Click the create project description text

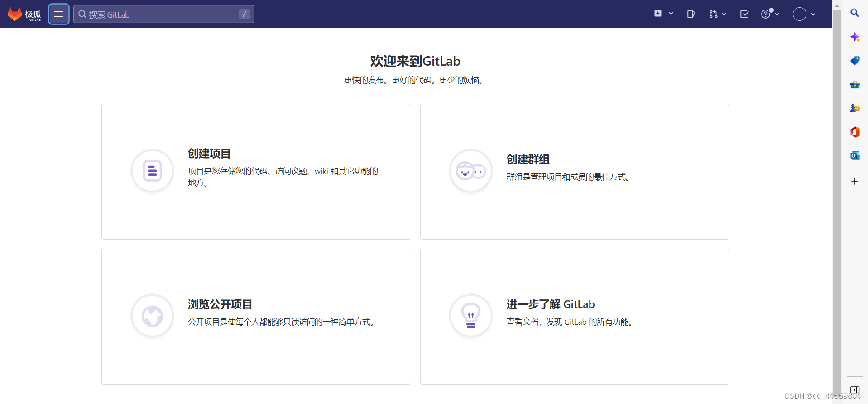click(283, 177)
